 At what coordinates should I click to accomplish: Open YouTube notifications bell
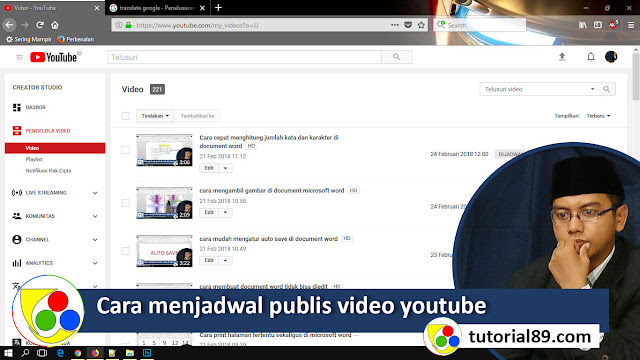tap(591, 57)
